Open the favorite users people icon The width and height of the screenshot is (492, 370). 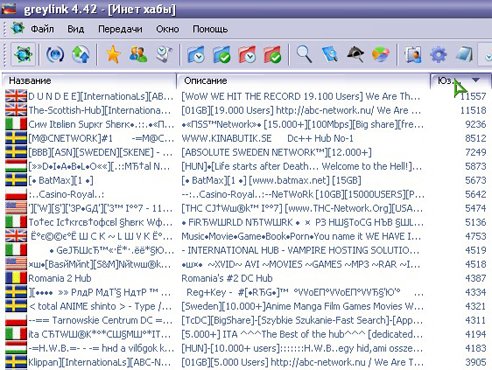[x=138, y=54]
